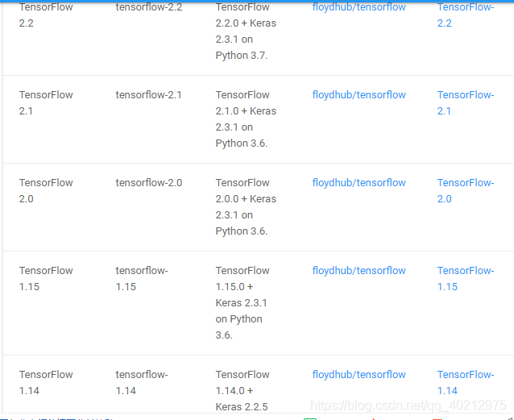Select description 'TensorFlow 1.15.0 + Keras 2.3.1 on Python 3.6.'
This screenshot has width=514, height=420.
242,303
